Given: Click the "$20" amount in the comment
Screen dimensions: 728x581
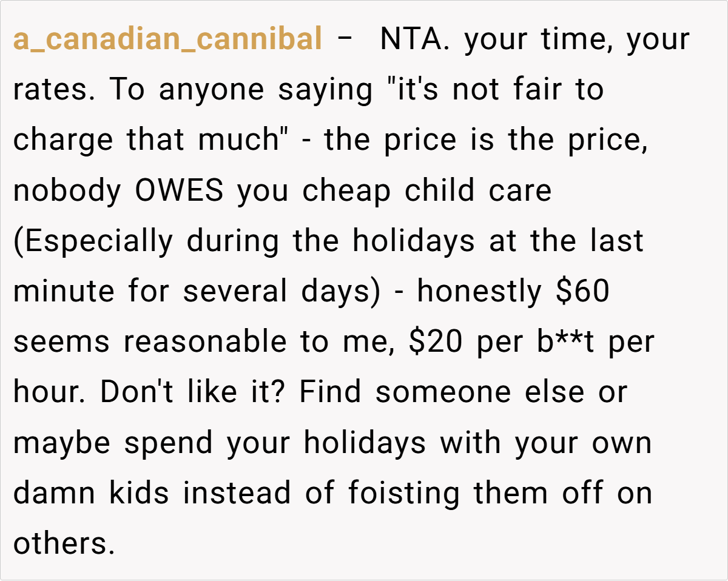Looking at the screenshot, I should pyautogui.click(x=437, y=342).
